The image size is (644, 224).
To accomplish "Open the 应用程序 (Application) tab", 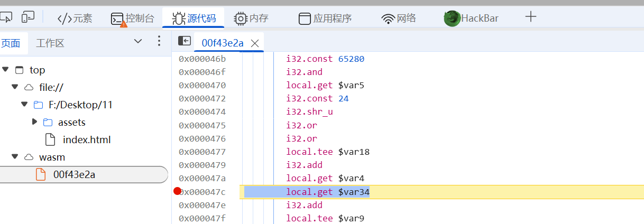I will (x=325, y=18).
